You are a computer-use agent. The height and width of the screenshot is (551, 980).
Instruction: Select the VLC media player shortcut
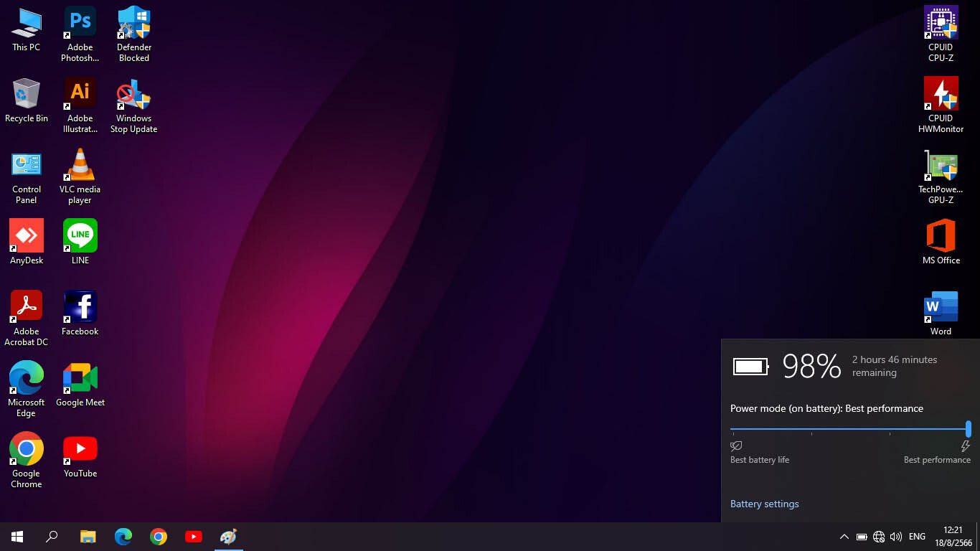tap(80, 176)
